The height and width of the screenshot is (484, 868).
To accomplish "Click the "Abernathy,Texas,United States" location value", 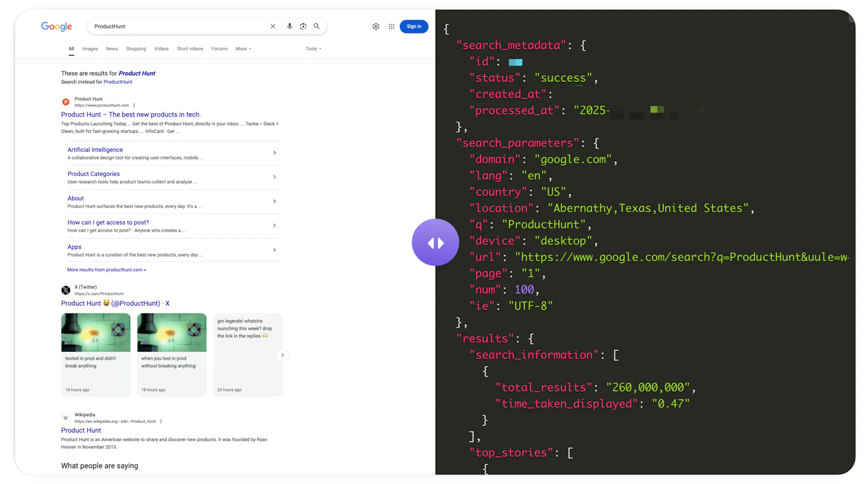I will pos(648,208).
